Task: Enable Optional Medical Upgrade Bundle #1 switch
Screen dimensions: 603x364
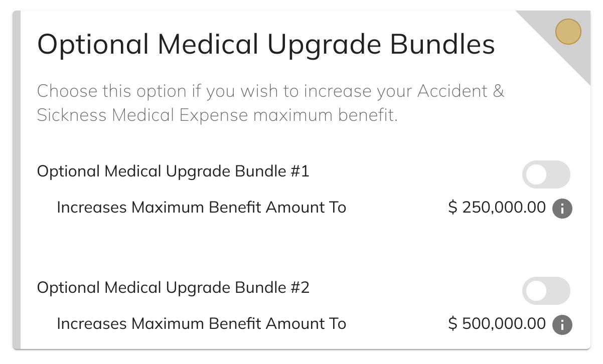Action: pos(546,175)
